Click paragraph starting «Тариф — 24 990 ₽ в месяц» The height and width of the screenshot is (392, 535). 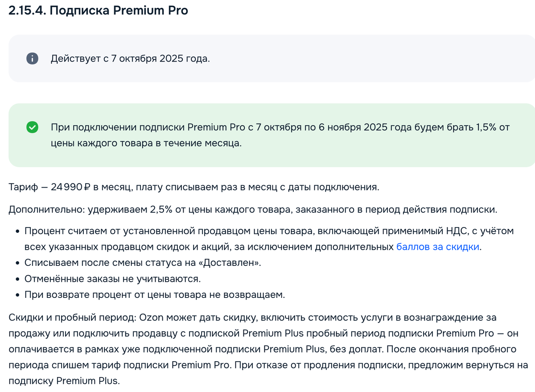[194, 187]
